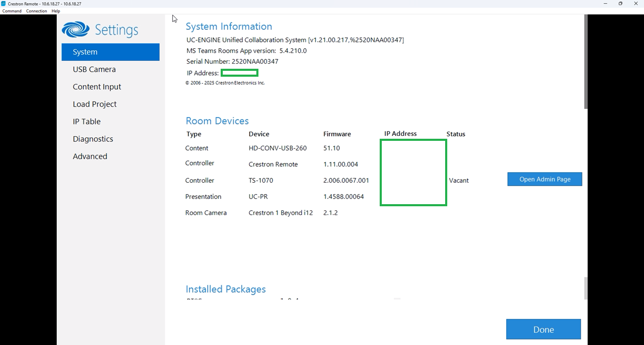Open the Diagnostics section
The width and height of the screenshot is (644, 345).
point(93,139)
